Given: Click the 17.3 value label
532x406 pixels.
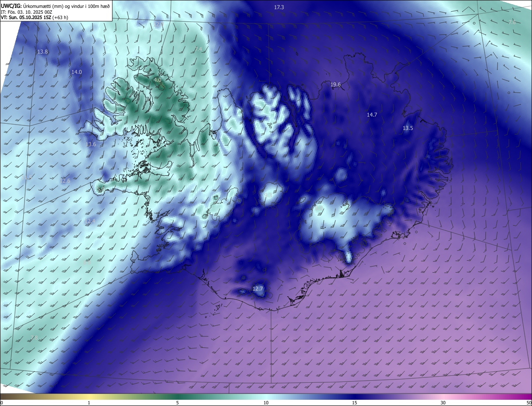Looking at the screenshot, I should [279, 7].
